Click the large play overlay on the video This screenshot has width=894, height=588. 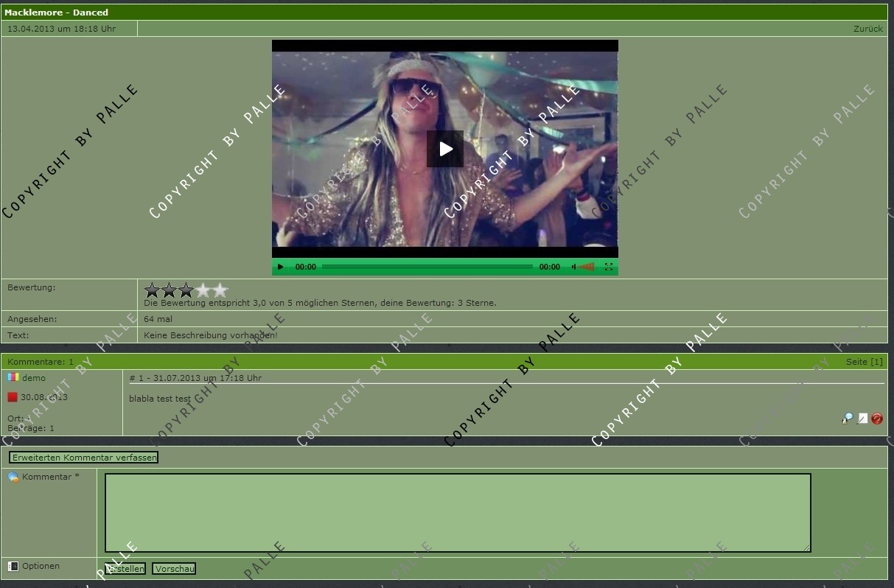(x=445, y=149)
